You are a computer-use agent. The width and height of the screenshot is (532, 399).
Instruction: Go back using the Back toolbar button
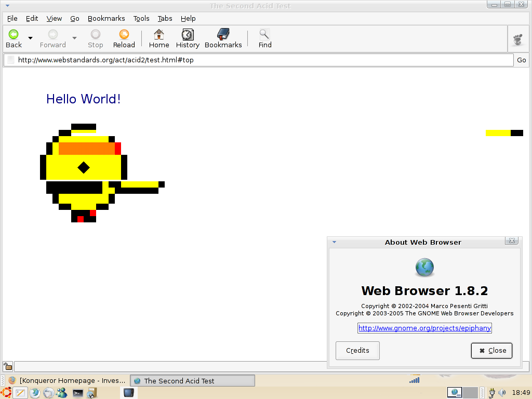(x=14, y=38)
